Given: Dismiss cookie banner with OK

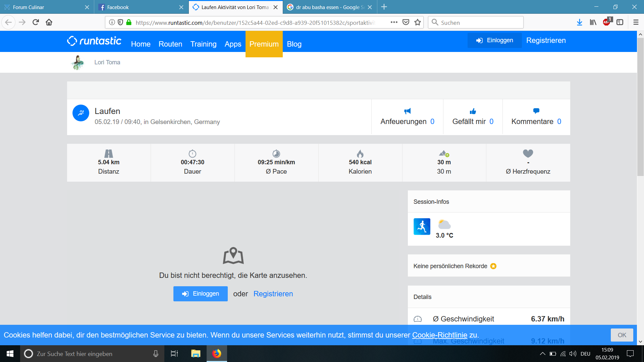Looking at the screenshot, I should pyautogui.click(x=622, y=335).
